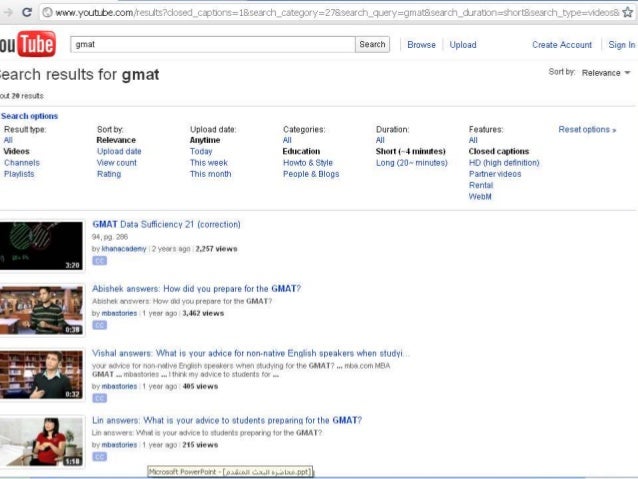Screen dimensions: 638x479
Task: Click the Microsoft PowerPoint taskbar tooltip
Action: 230,472
